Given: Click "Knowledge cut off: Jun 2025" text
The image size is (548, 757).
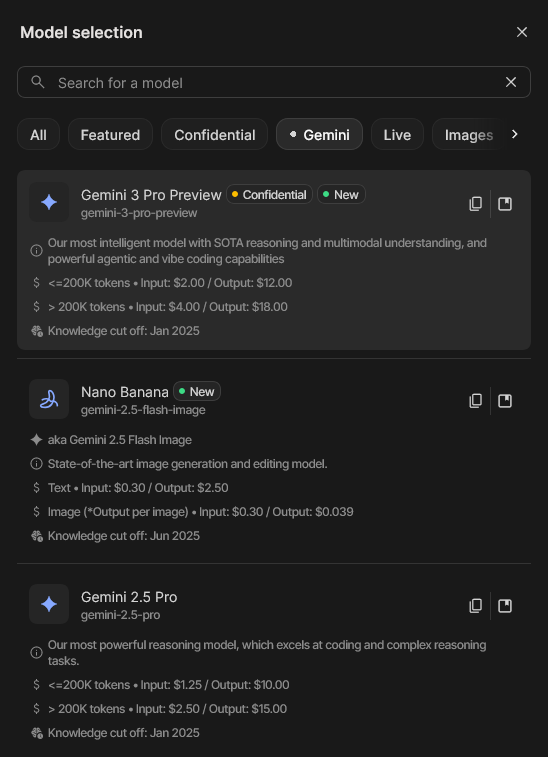Looking at the screenshot, I should tap(124, 536).
